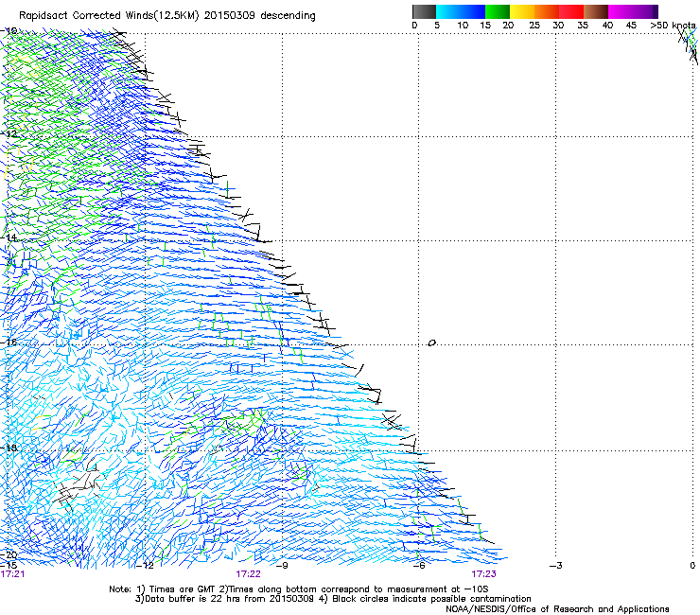Image resolution: width=700 pixels, height=615 pixels.
Task: Click the brown 35-40 knots legend segment
Action: click(596, 11)
